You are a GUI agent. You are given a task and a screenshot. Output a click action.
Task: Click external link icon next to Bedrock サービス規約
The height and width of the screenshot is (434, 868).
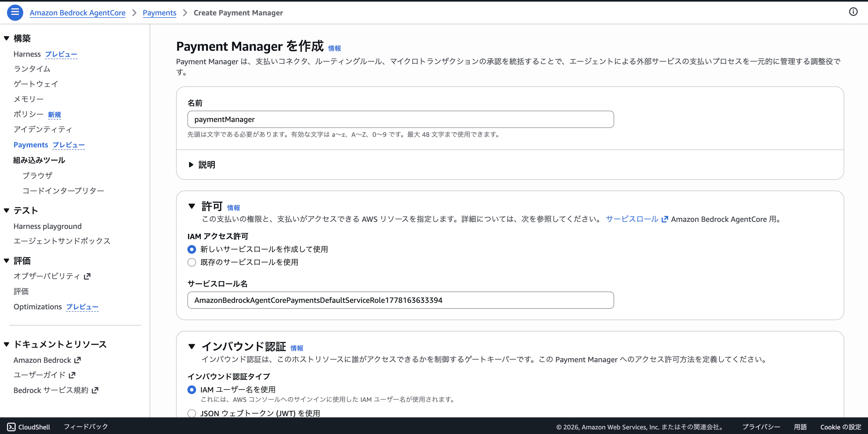(x=95, y=390)
